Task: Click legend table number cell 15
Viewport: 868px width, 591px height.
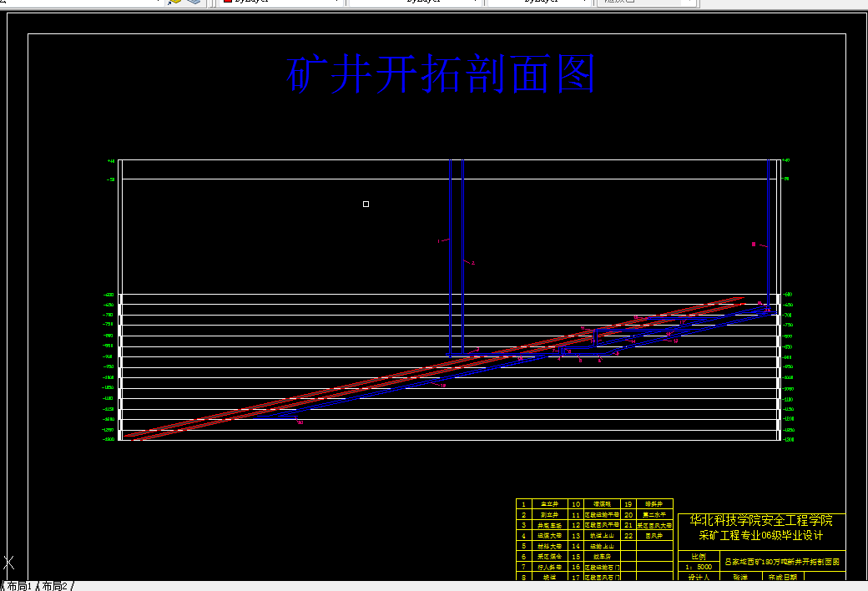Action: point(576,557)
